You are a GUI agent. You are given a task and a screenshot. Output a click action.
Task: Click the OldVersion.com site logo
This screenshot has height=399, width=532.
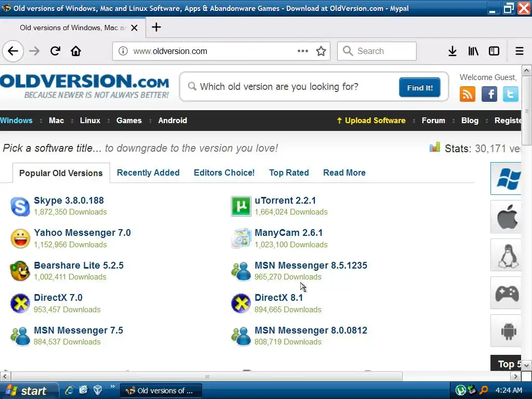click(85, 86)
